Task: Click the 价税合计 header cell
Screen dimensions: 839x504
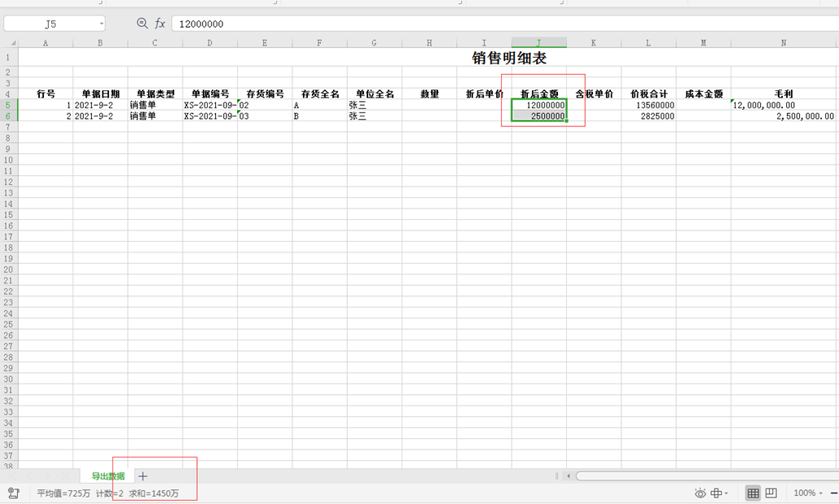Action: [x=649, y=94]
